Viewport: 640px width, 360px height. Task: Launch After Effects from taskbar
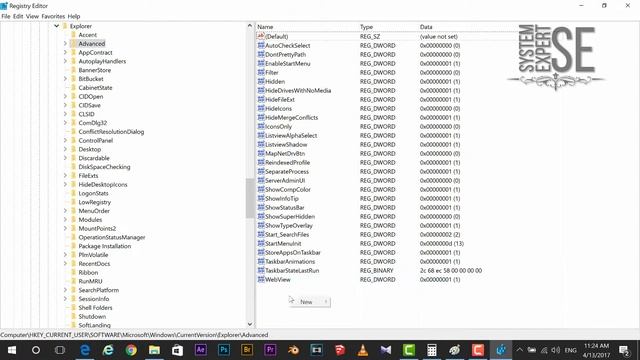click(x=201, y=350)
